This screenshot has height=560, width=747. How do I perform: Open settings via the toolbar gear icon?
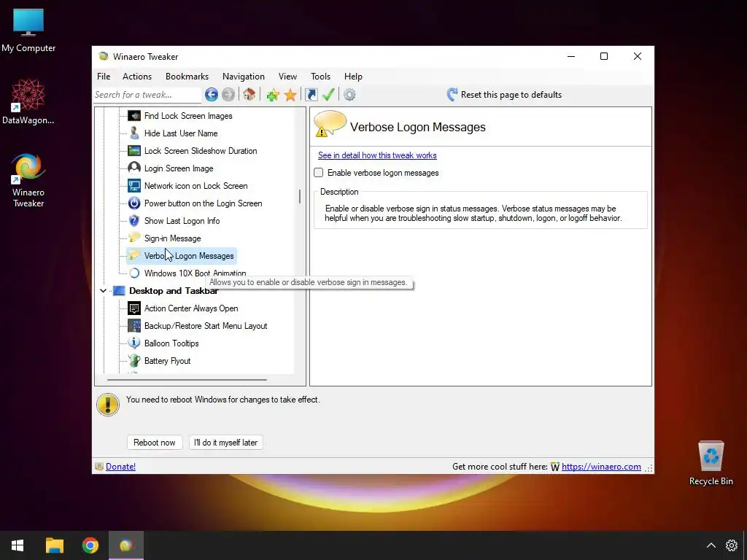[349, 95]
